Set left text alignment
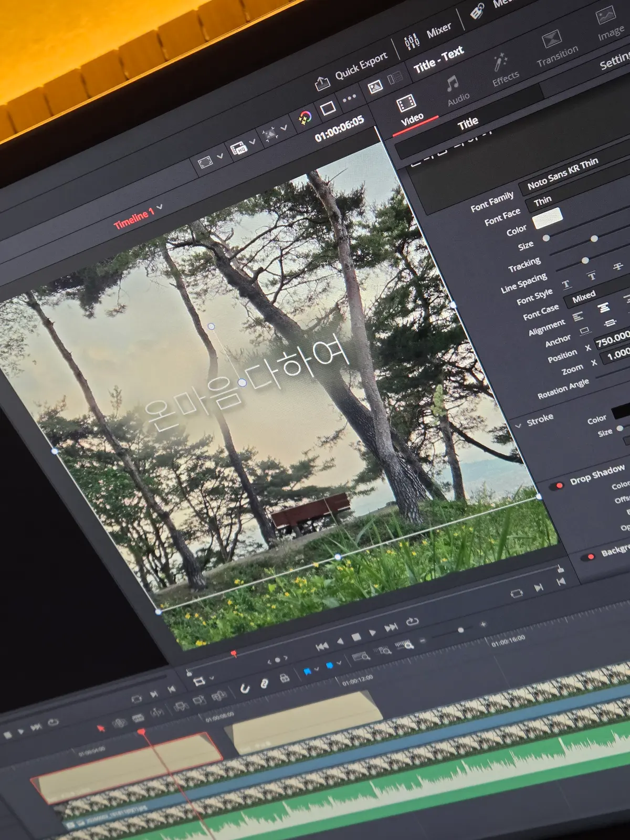630x840 pixels. (577, 317)
